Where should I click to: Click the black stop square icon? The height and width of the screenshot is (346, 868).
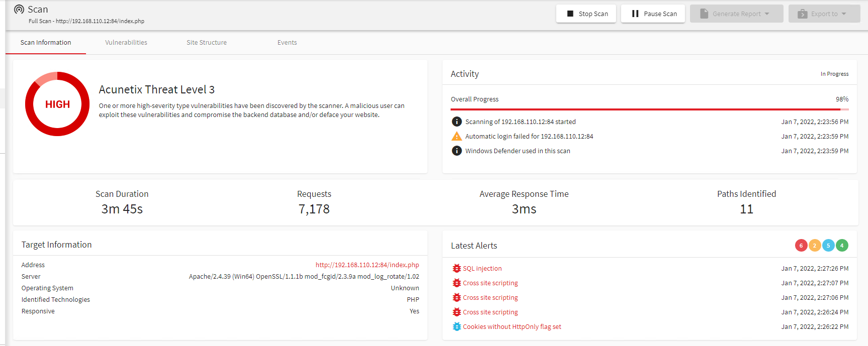[x=570, y=14]
